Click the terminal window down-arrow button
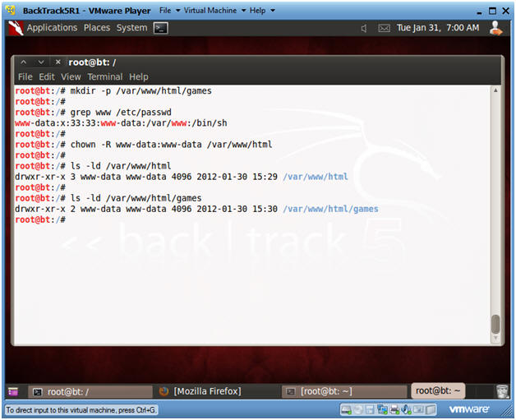 click(x=41, y=62)
